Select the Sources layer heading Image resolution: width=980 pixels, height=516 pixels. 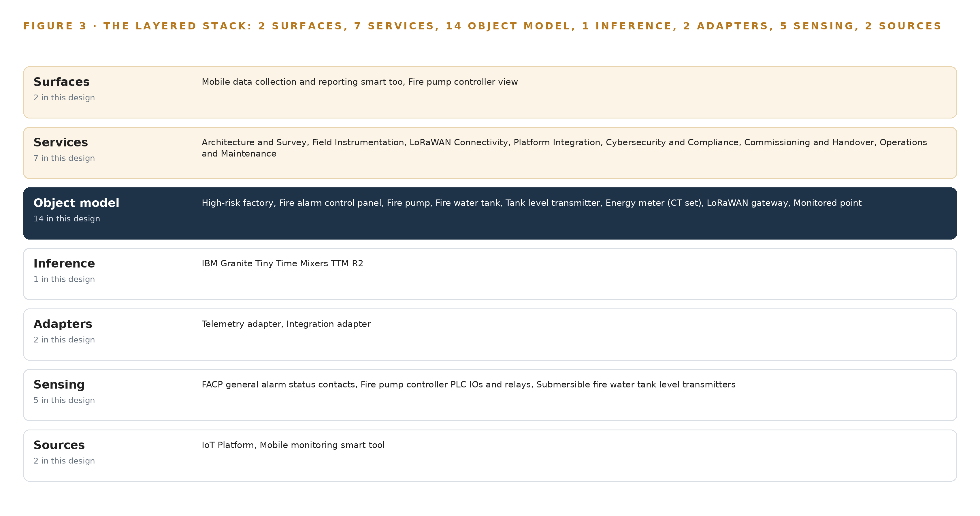[x=59, y=445]
